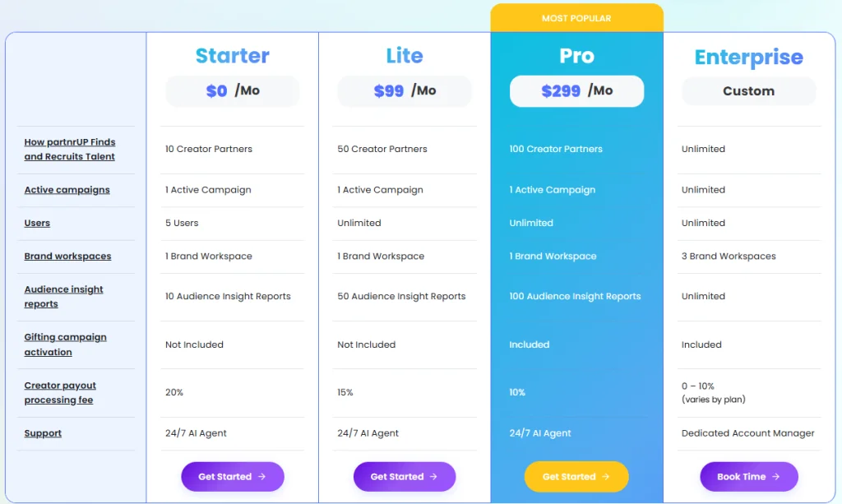The width and height of the screenshot is (842, 504).
Task: Open Gifting campaign activation link
Action: coord(65,344)
